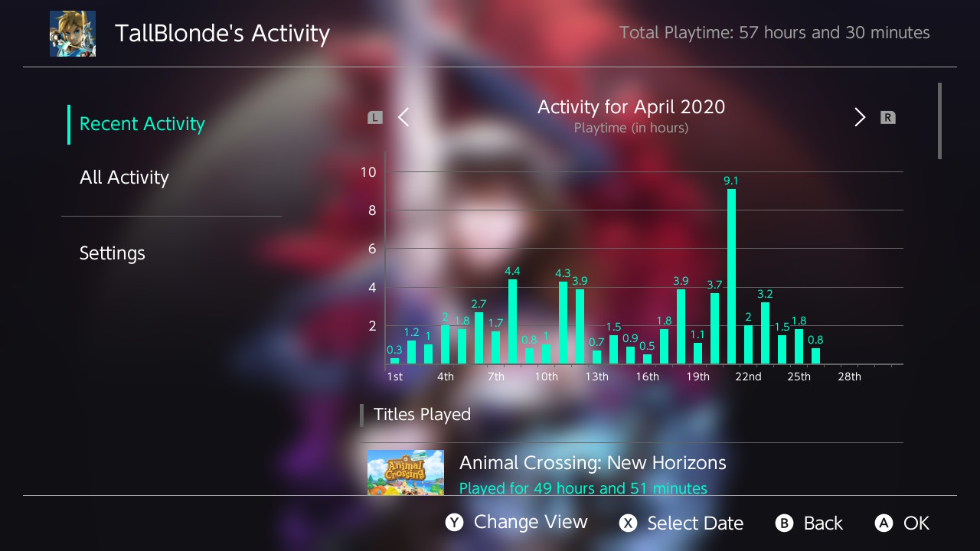The height and width of the screenshot is (551, 980).
Task: Click the Select Date label
Action: click(x=695, y=523)
